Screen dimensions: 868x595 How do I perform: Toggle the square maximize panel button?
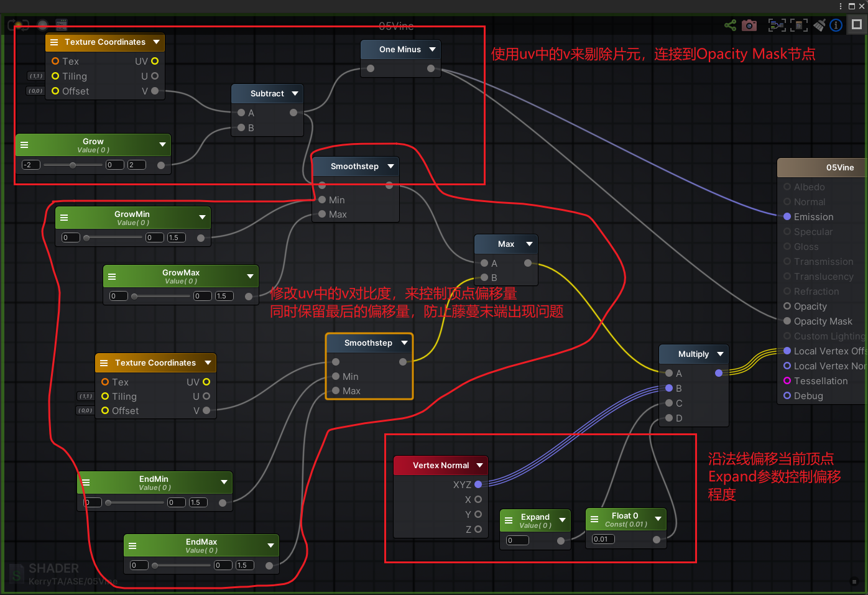[857, 25]
